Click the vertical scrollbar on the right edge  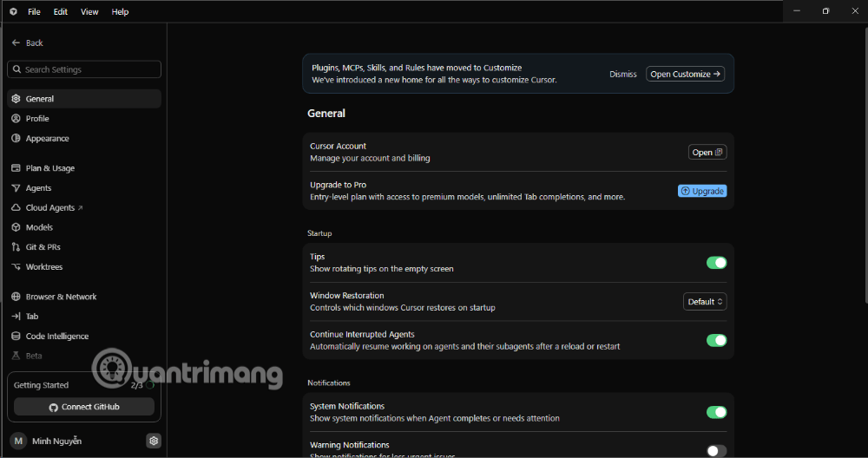click(x=865, y=166)
